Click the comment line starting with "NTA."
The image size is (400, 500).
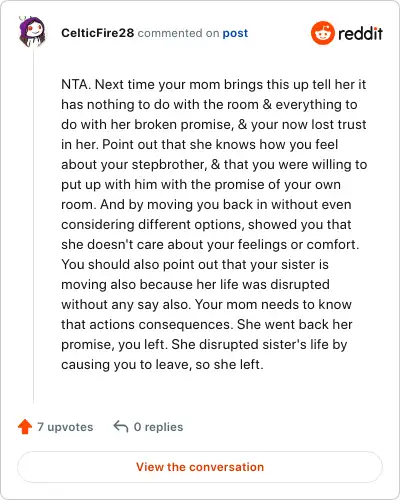(213, 84)
